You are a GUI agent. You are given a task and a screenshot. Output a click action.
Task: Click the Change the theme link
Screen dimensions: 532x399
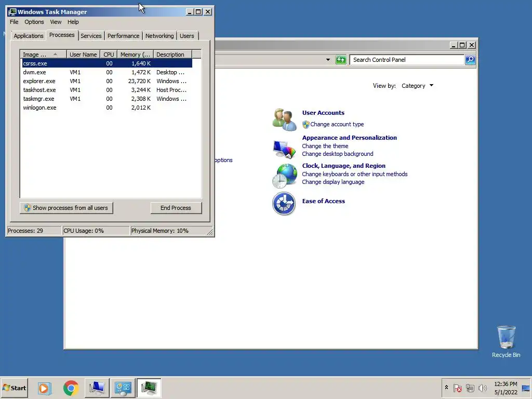pyautogui.click(x=325, y=146)
